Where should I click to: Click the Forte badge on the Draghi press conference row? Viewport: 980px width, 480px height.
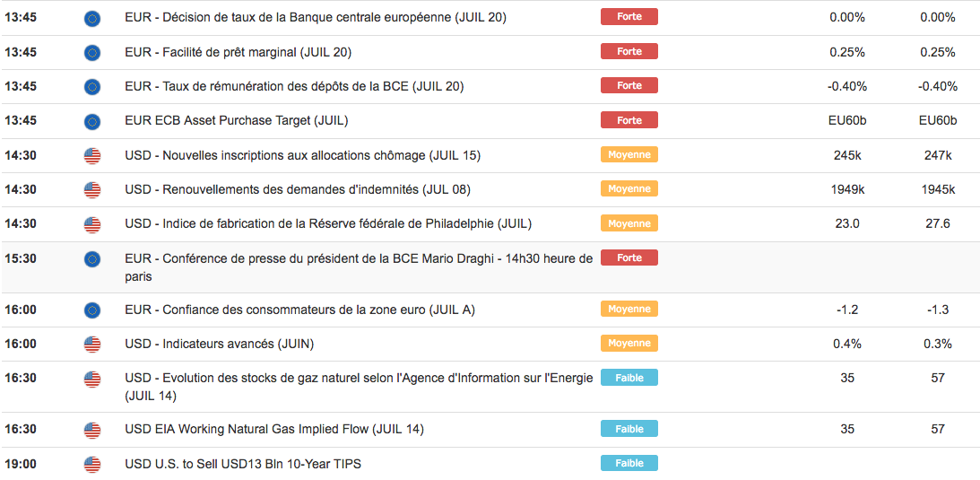pos(629,258)
